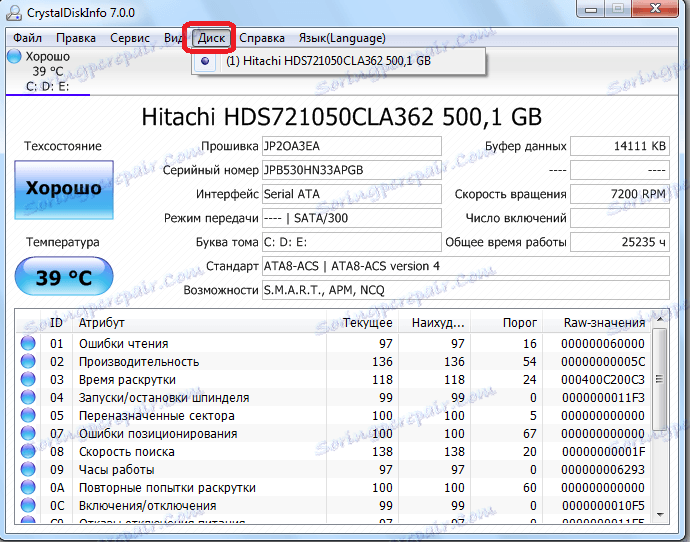Screen dimensions: 690x542
Task: Click the Буфер данных value 14111 KB
Action: [620, 146]
